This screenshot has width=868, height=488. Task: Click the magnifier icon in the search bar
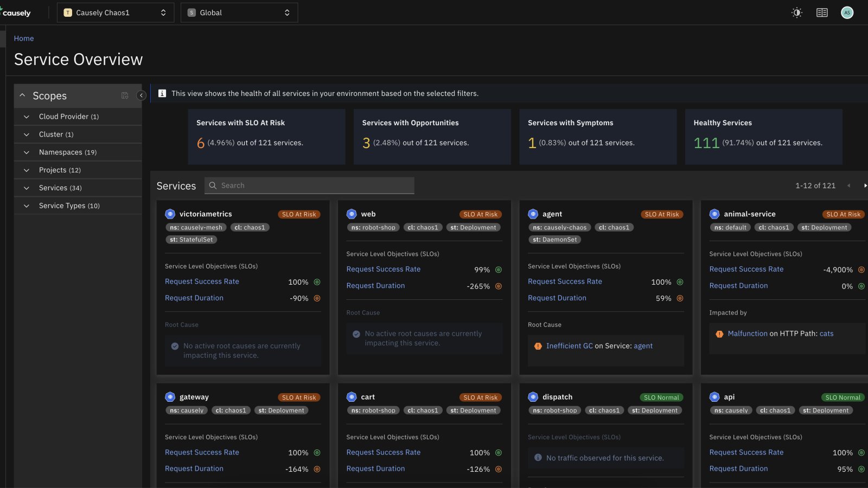[212, 185]
